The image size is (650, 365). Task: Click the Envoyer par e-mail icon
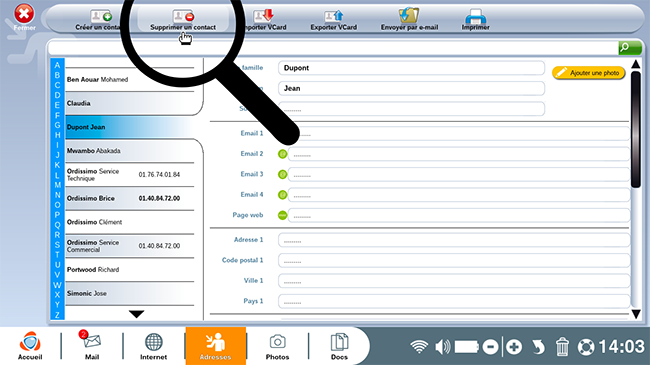409,15
